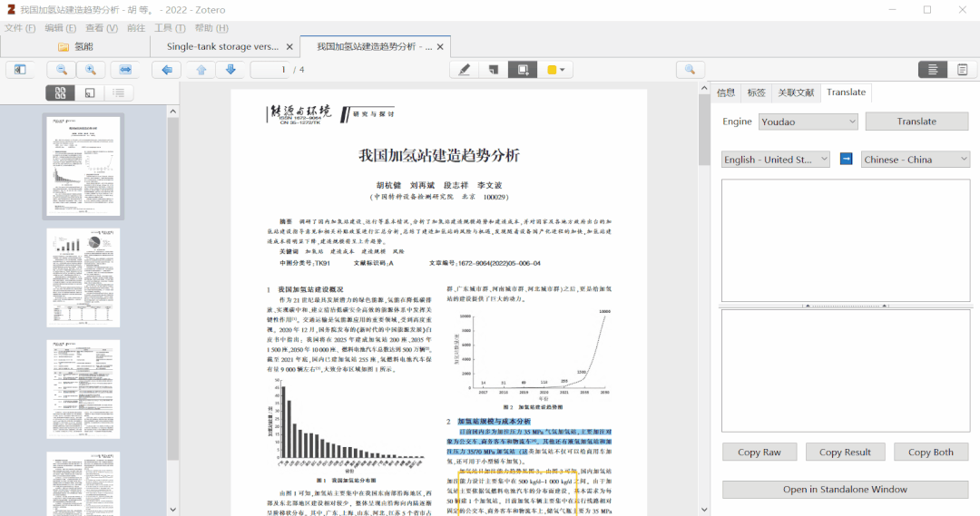The width and height of the screenshot is (980, 516).
Task: Click the article title 我国加氢站建造趋势分析
Action: click(439, 156)
